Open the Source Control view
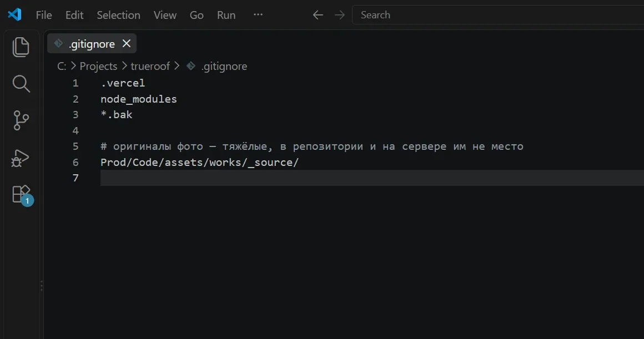This screenshot has height=339, width=644. click(21, 120)
